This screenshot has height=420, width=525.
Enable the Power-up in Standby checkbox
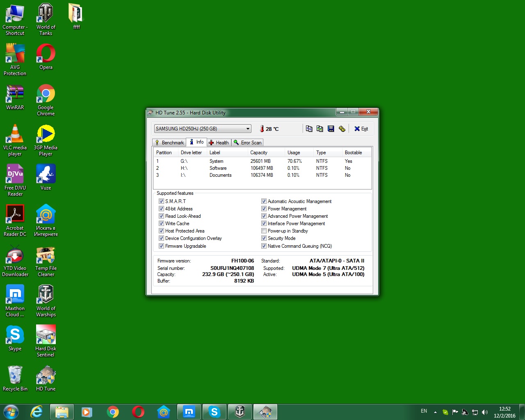[264, 231]
